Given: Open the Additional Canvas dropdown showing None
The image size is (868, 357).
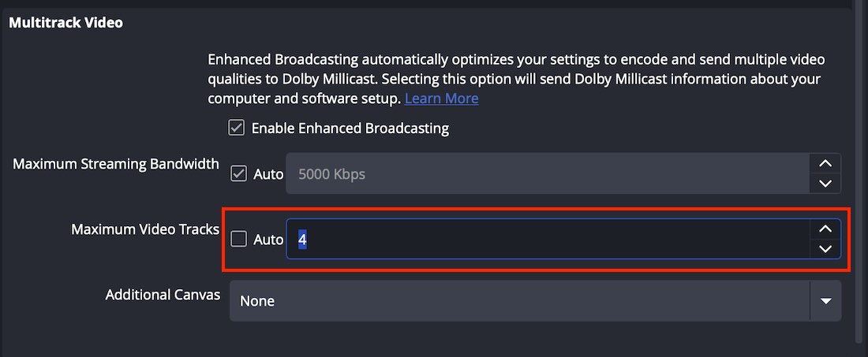Looking at the screenshot, I should (x=519, y=301).
